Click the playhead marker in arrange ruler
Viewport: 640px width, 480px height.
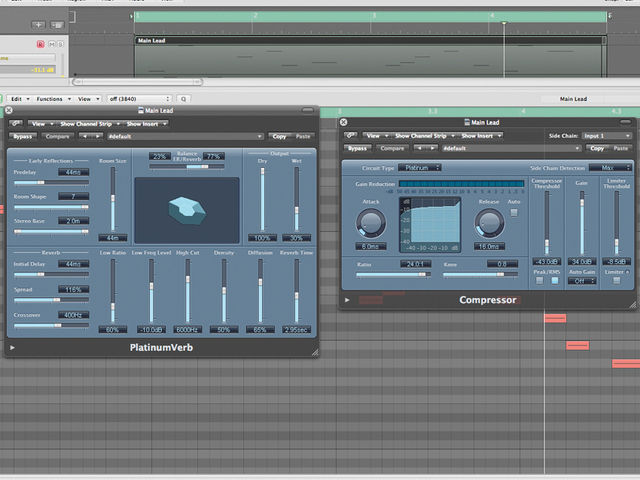pos(504,23)
